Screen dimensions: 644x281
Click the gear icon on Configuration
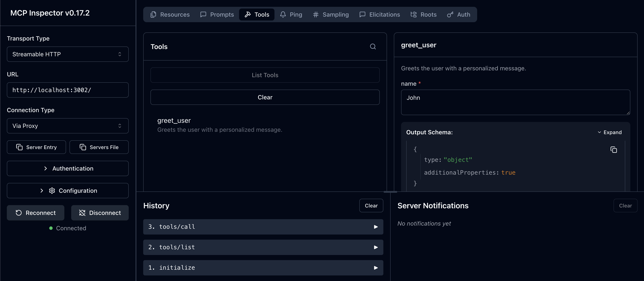[52, 191]
